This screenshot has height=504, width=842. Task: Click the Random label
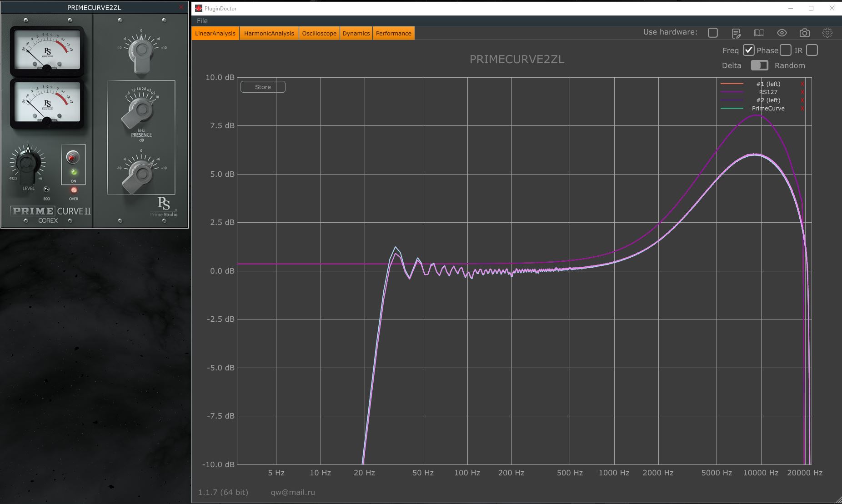tap(790, 65)
